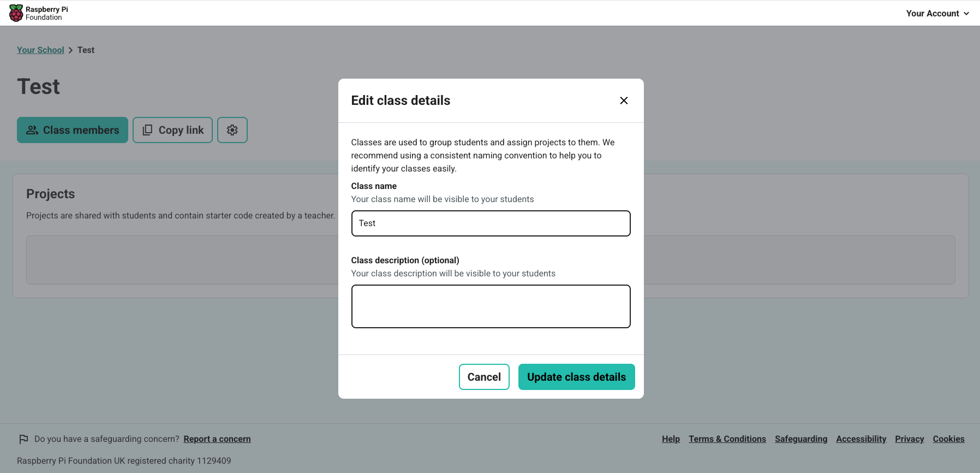The height and width of the screenshot is (473, 980).
Task: Open Terms & Conditions link
Action: 727,439
